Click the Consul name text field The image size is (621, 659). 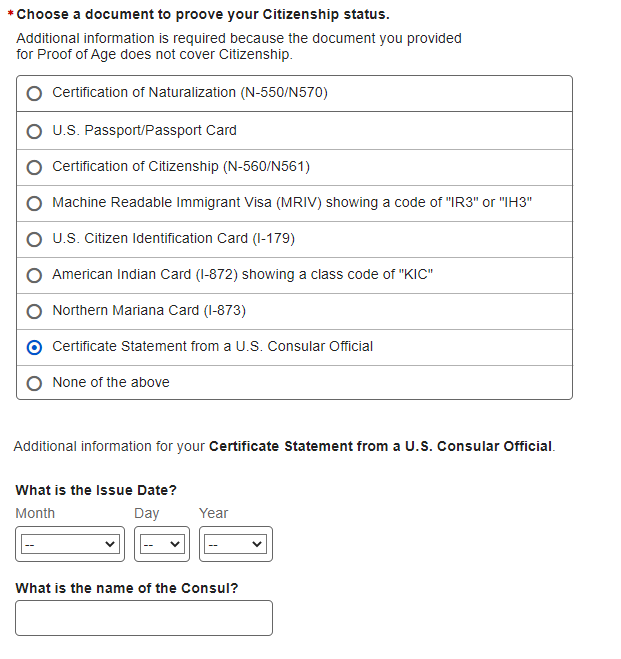[144, 618]
